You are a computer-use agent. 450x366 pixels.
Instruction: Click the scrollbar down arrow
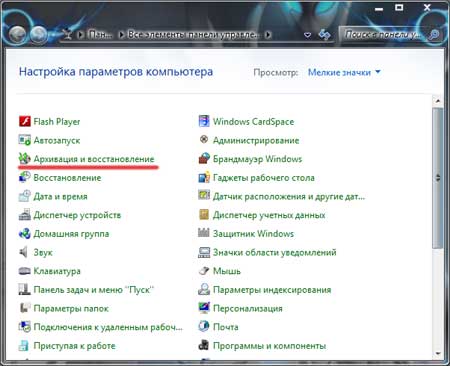point(438,354)
